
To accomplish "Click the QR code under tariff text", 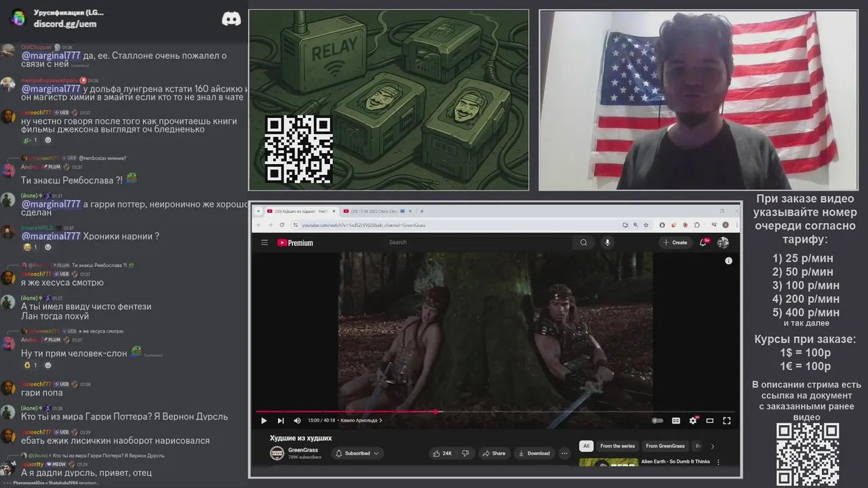I will tap(808, 455).
